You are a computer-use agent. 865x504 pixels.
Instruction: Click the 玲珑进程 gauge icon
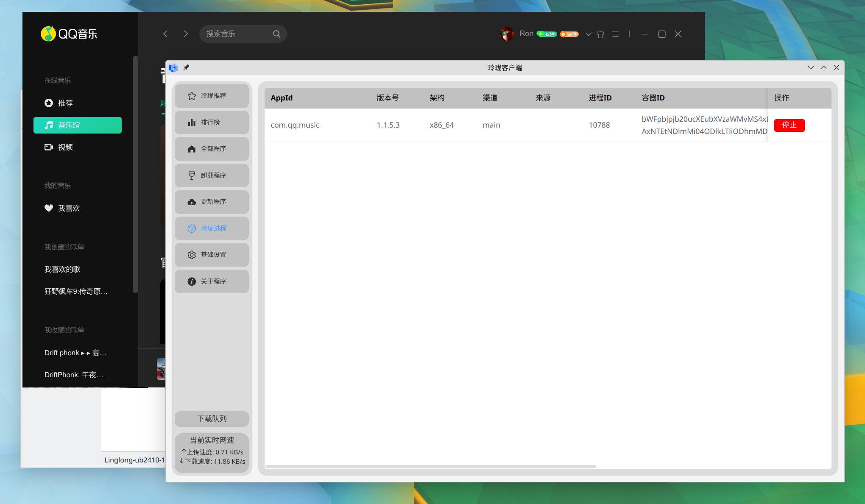click(x=192, y=228)
